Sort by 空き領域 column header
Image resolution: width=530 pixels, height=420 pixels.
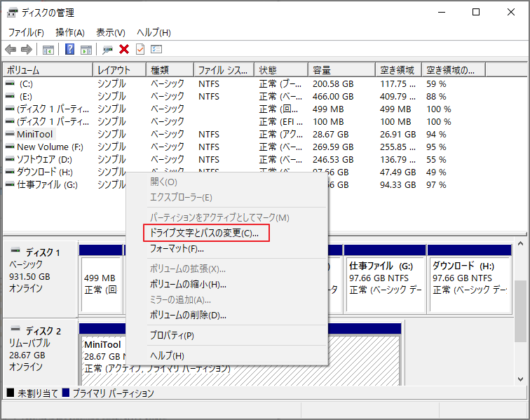[399, 70]
